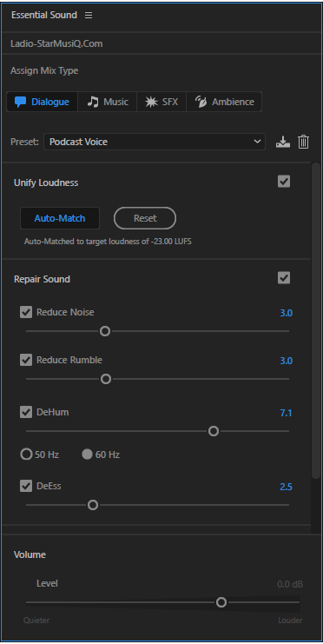Open the Podcast Voice preset dropdown

tap(155, 142)
